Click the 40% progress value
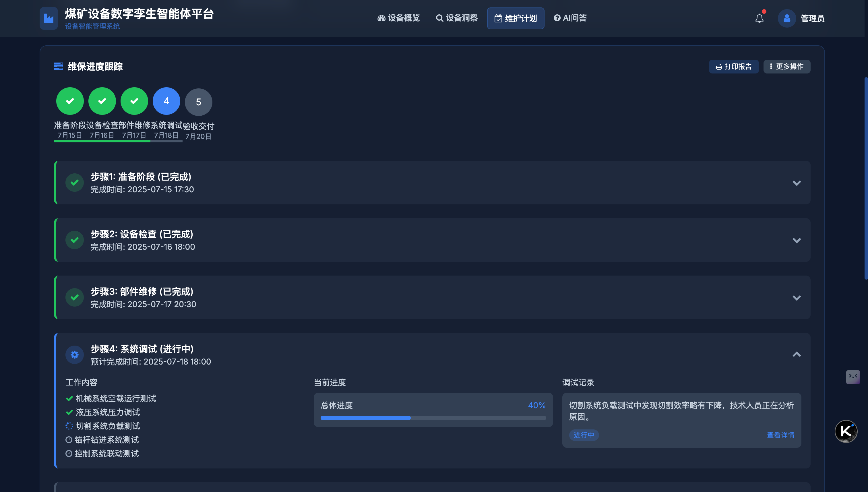Viewport: 868px width, 492px height. coord(537,405)
